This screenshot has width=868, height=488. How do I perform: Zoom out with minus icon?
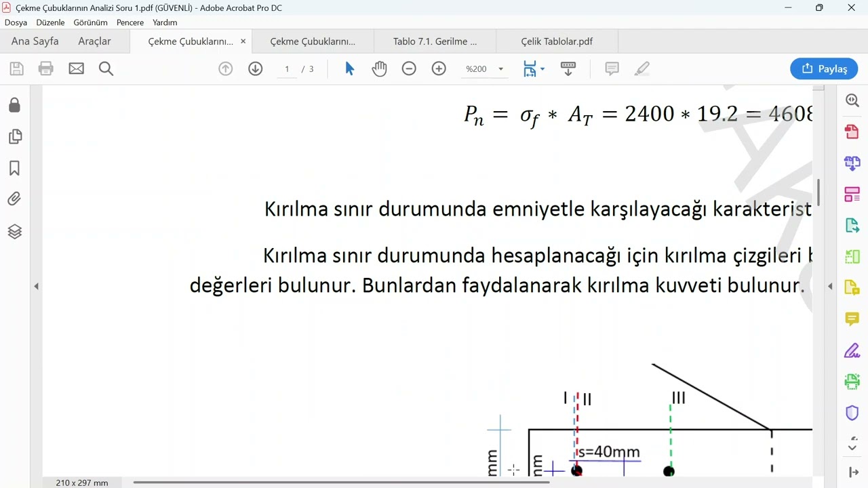point(409,68)
